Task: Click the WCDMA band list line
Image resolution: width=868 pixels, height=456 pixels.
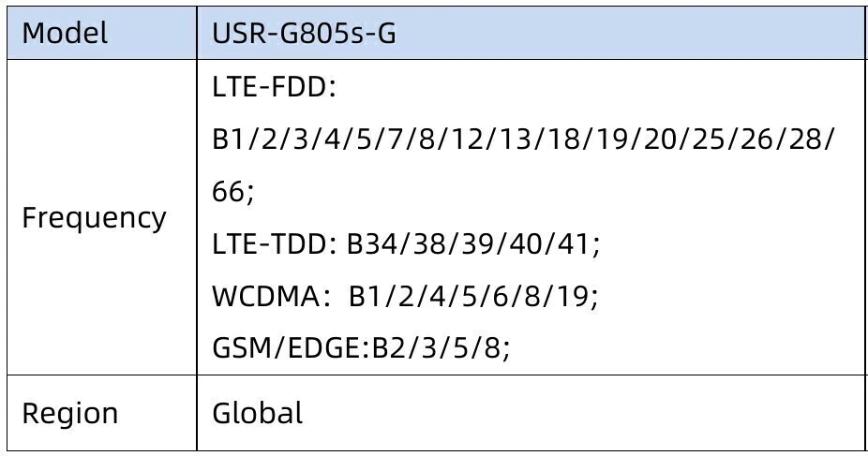Action: pos(405,296)
